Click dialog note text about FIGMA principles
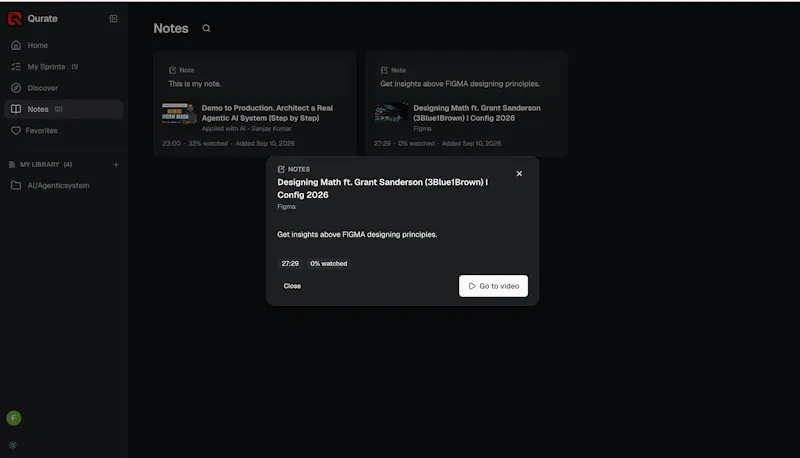The height and width of the screenshot is (458, 800). tap(357, 235)
